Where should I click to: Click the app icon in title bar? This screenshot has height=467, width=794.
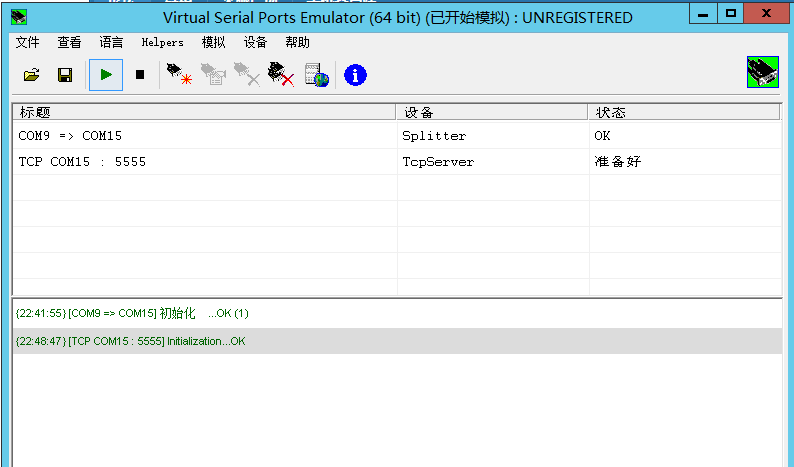pyautogui.click(x=19, y=17)
